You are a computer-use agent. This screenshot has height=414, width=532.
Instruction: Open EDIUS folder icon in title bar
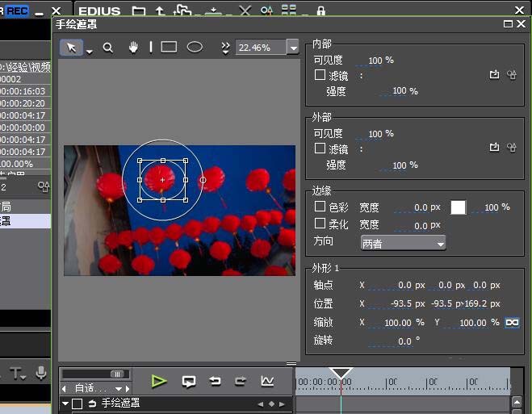point(138,10)
